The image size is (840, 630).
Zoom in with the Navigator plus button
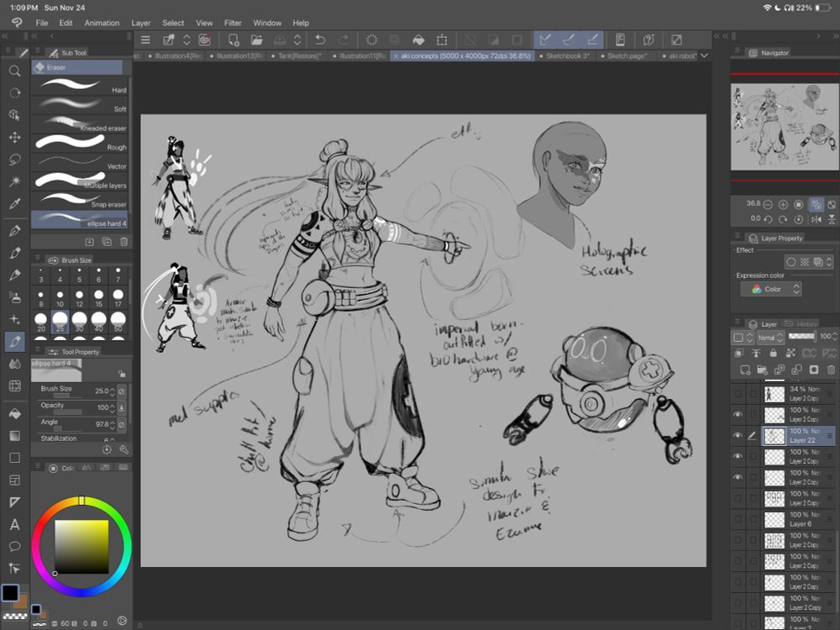783,204
